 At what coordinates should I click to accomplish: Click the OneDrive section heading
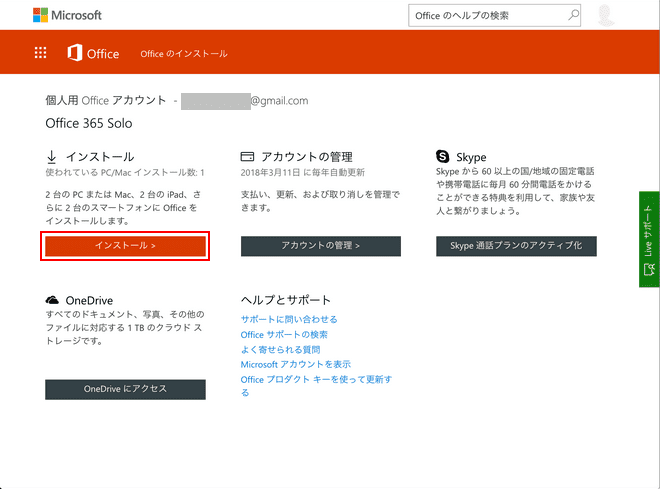pyautogui.click(x=89, y=300)
